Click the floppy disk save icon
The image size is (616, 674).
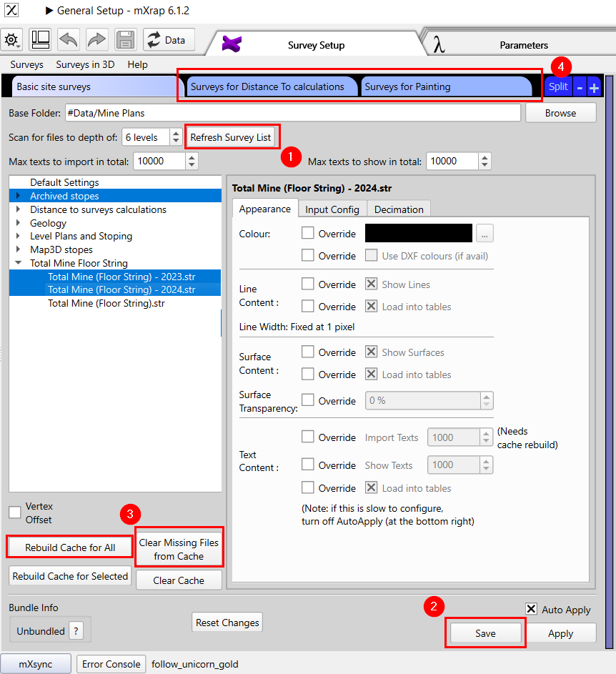125,40
